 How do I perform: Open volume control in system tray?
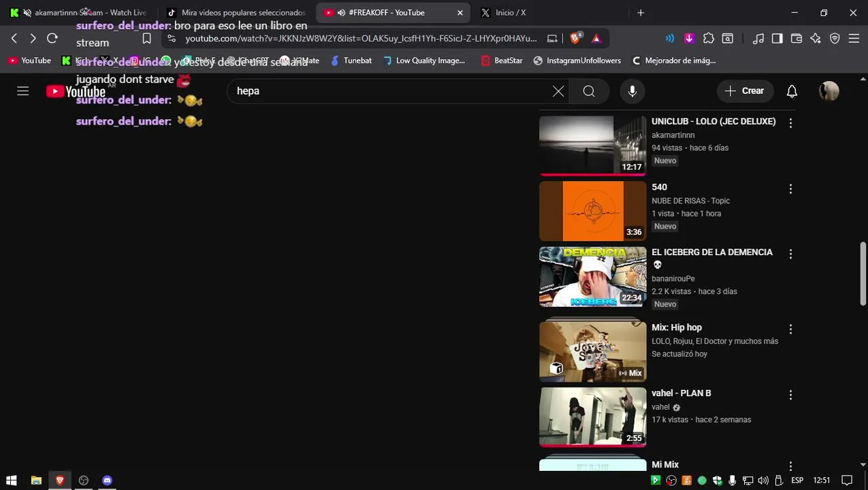763,480
